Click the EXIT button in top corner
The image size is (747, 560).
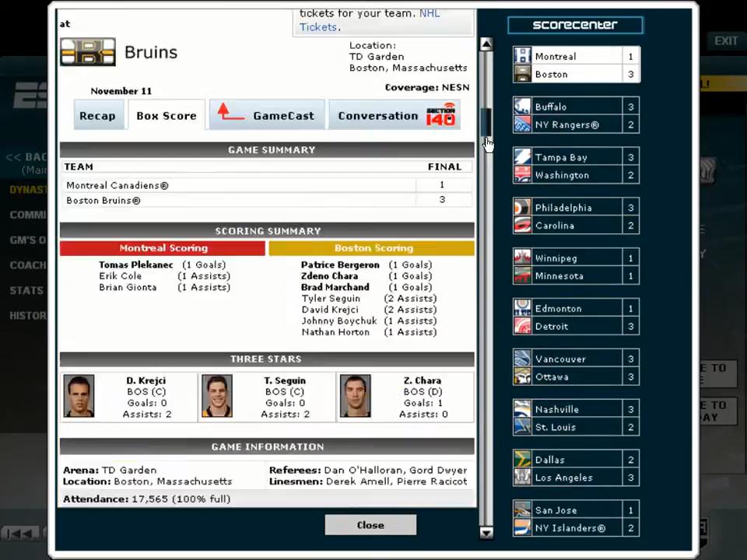point(725,41)
